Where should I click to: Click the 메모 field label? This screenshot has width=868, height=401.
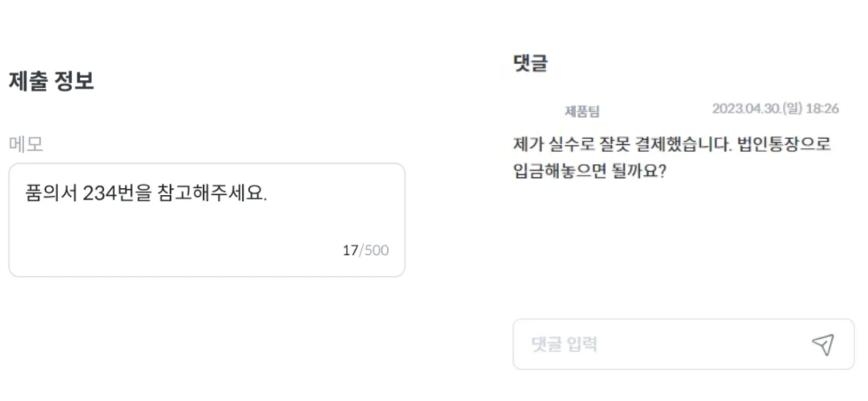coord(25,144)
